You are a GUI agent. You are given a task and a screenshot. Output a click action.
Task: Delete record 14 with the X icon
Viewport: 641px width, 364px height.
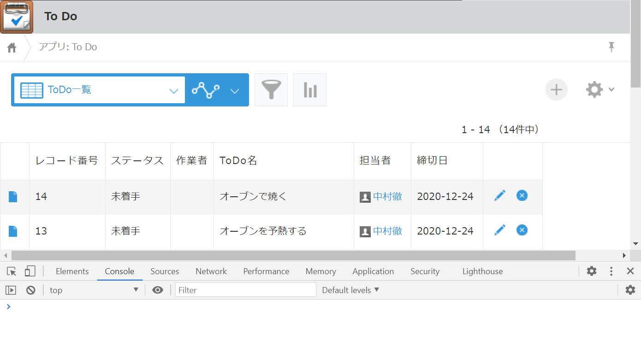(x=522, y=195)
